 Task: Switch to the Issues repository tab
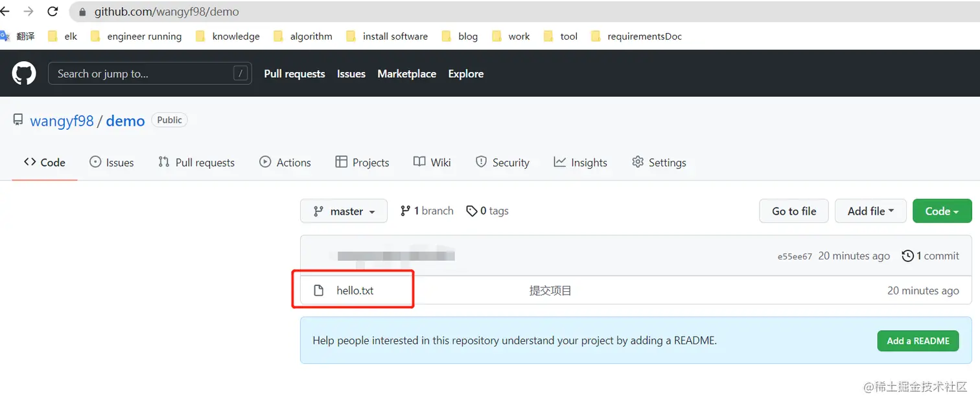tap(111, 162)
